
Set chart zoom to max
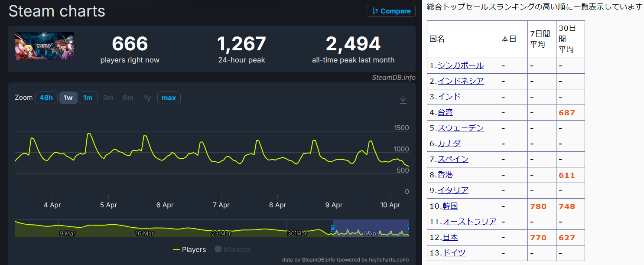click(x=169, y=98)
